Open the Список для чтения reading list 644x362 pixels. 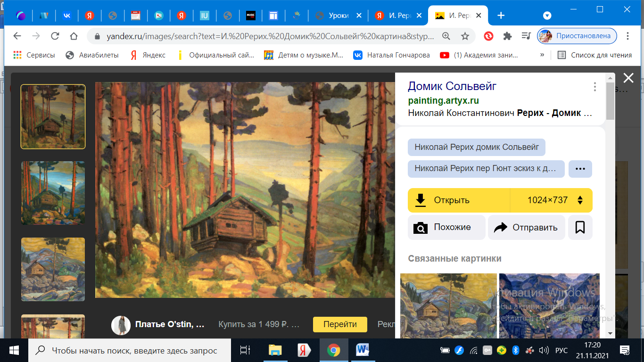tap(594, 55)
